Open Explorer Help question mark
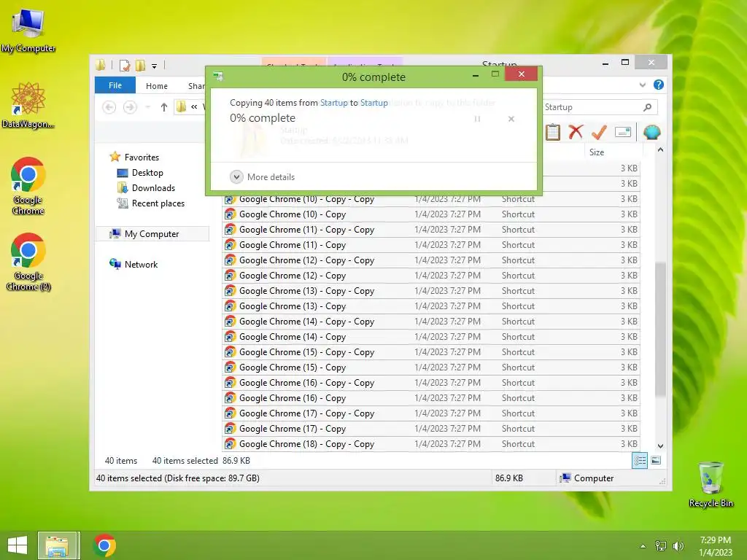This screenshot has width=747, height=560. tap(659, 85)
